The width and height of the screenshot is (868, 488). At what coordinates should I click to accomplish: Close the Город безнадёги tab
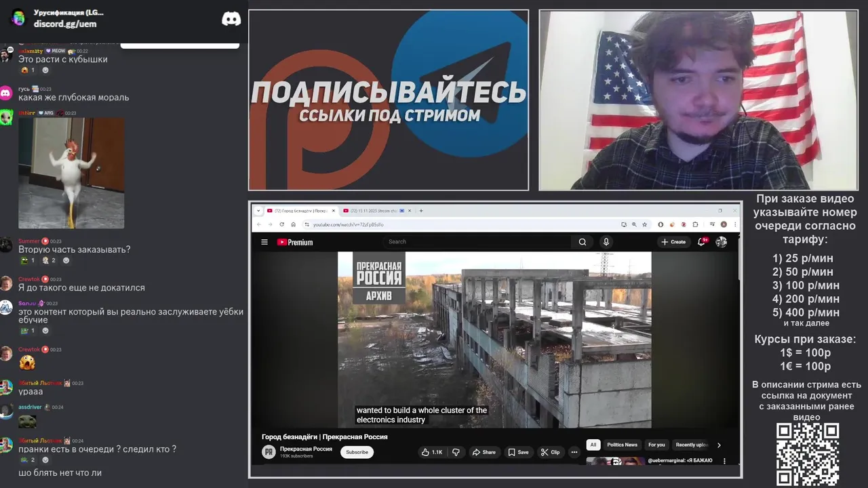[334, 211]
